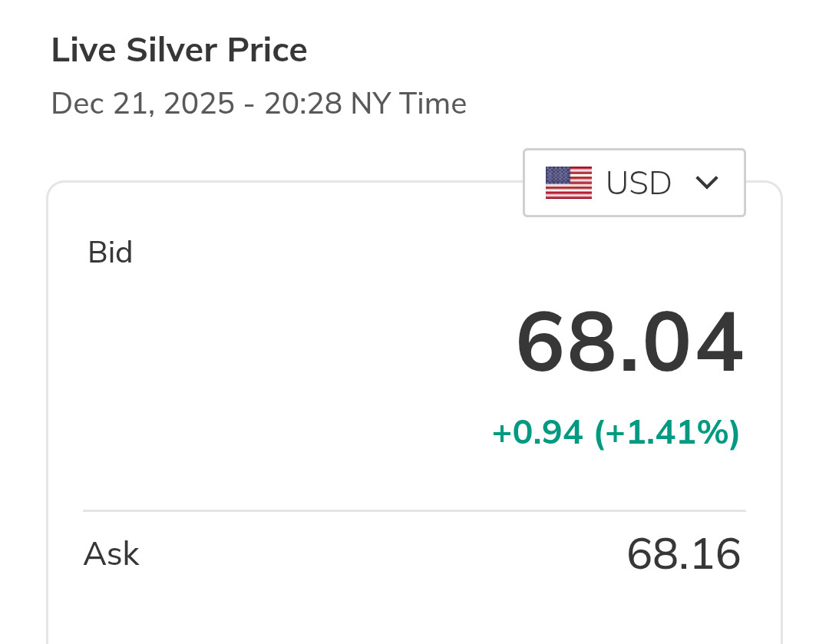Click the Ask label
829x644 pixels.
(111, 553)
